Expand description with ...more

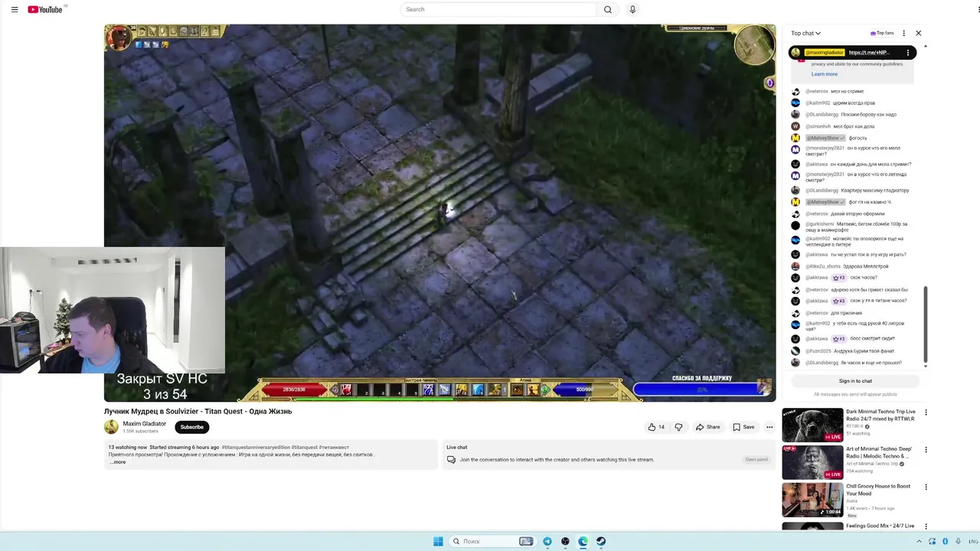[118, 462]
